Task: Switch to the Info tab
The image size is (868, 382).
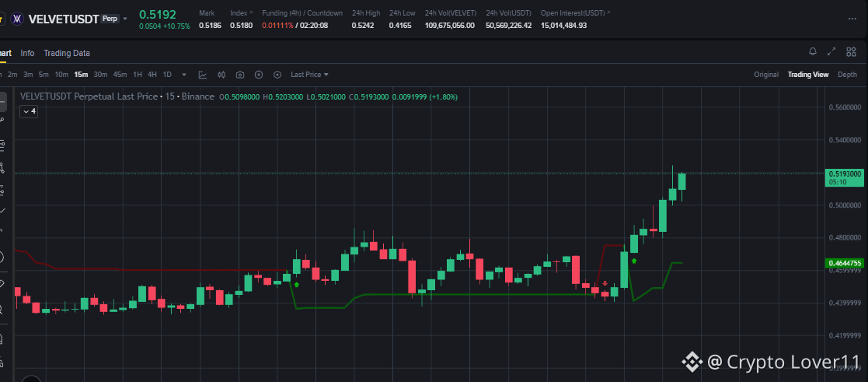Action: [x=27, y=53]
